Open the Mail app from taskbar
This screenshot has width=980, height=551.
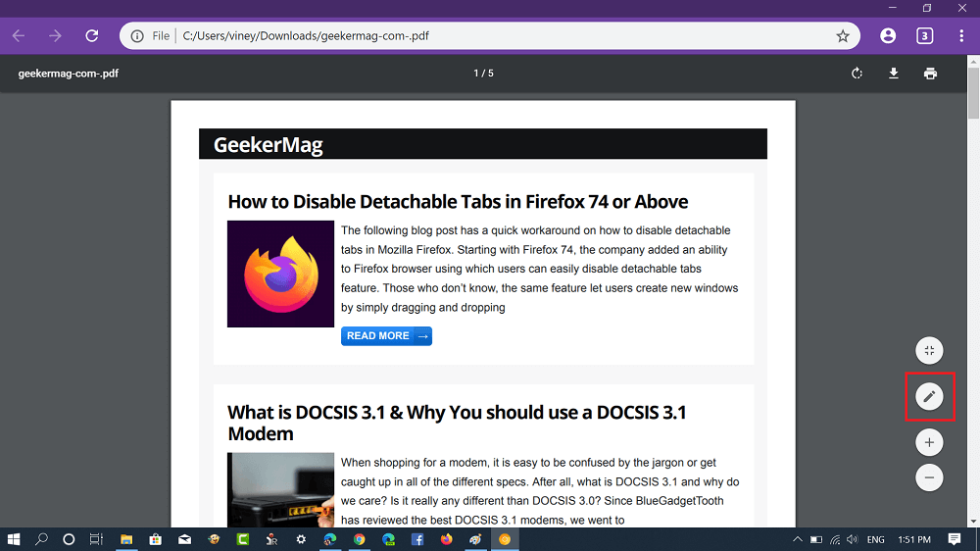[184, 539]
